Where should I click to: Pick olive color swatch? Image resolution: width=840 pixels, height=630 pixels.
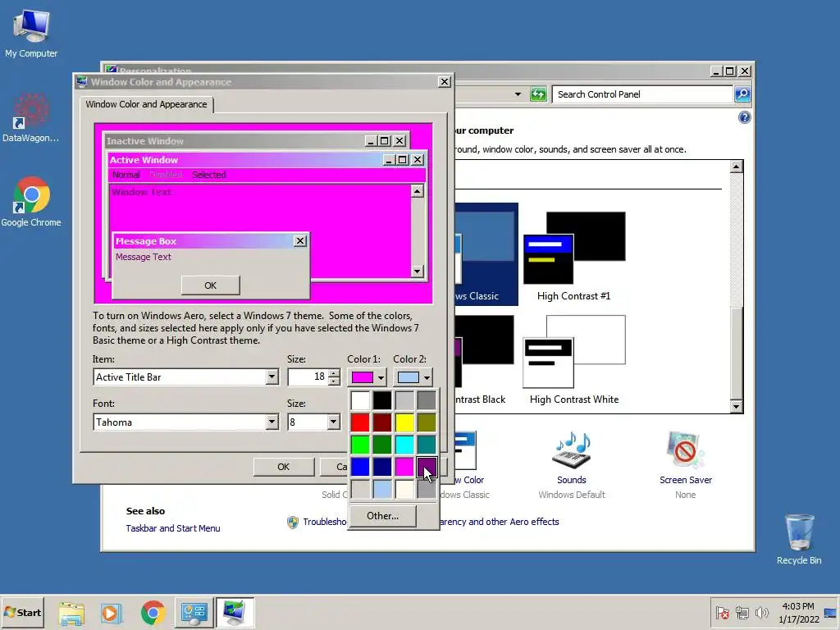[427, 422]
